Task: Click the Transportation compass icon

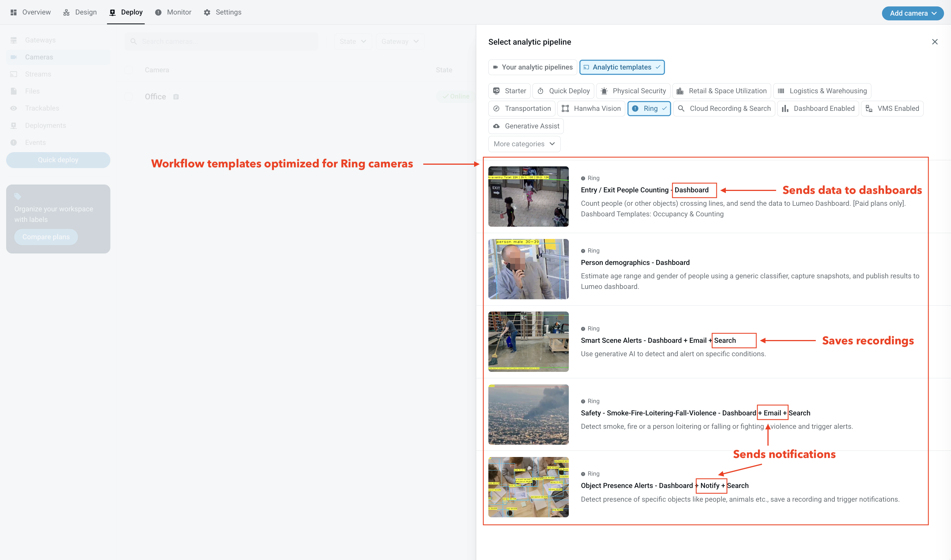Action: tap(496, 109)
